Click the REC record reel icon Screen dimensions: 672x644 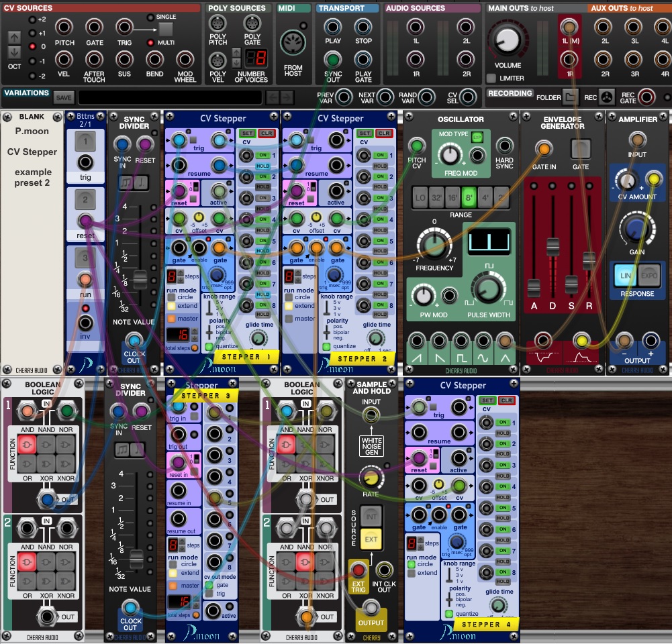[x=607, y=97]
